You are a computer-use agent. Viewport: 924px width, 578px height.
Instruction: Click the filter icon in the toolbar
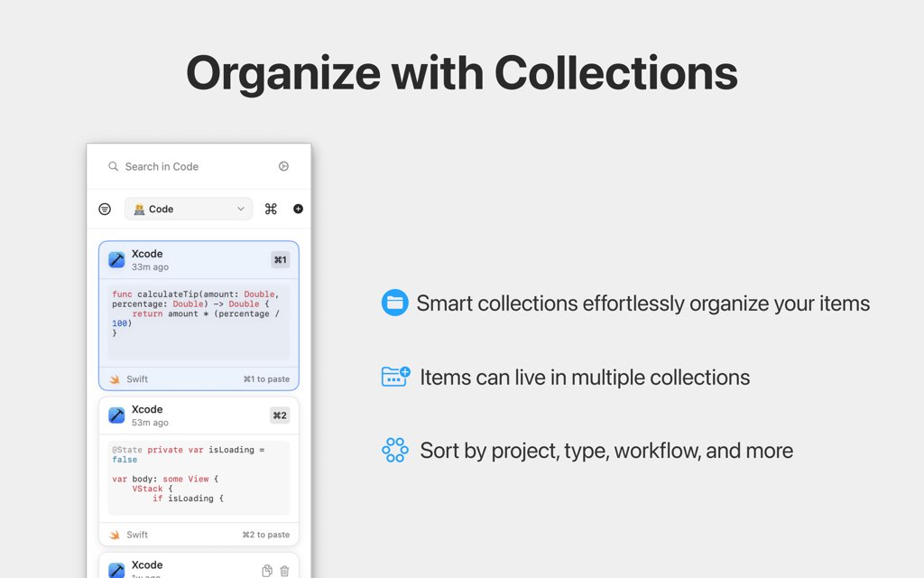coord(104,209)
